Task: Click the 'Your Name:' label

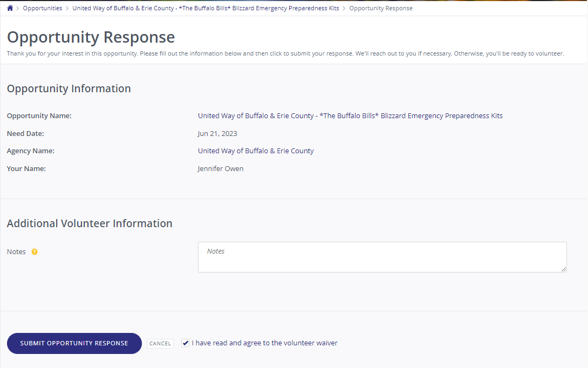Action: (26, 169)
